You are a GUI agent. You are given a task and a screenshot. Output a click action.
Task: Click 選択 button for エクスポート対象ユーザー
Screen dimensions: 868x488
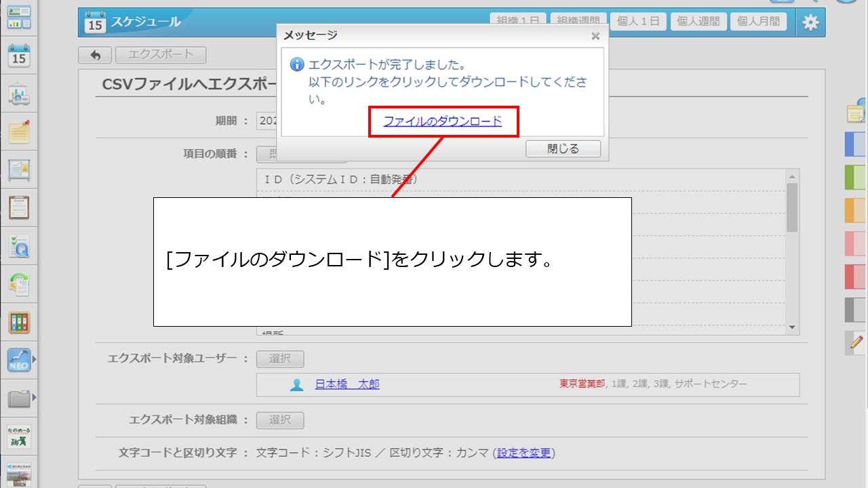[280, 359]
